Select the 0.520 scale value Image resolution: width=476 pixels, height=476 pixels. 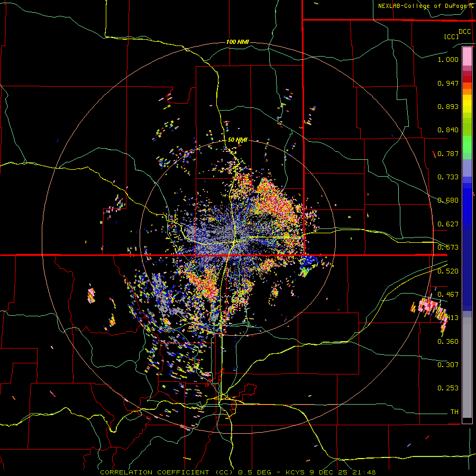coord(448,271)
